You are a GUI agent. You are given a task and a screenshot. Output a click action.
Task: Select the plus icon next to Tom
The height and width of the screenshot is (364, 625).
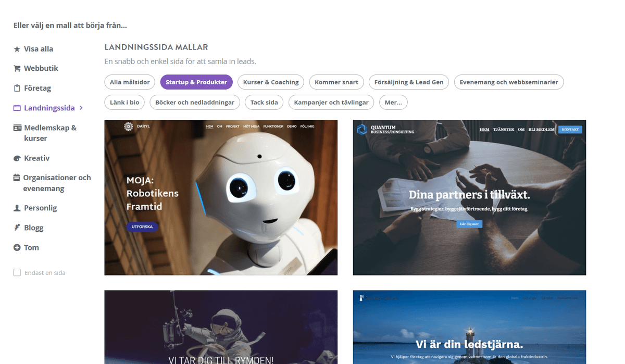pos(17,247)
